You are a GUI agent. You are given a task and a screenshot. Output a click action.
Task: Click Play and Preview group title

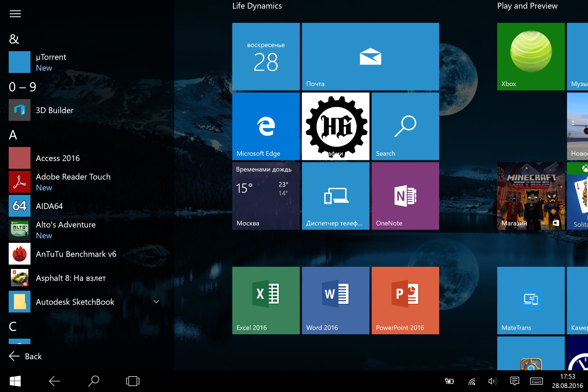(x=527, y=6)
